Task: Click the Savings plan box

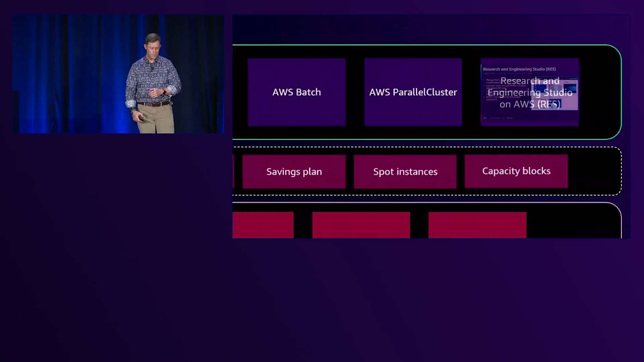Action: tap(294, 172)
